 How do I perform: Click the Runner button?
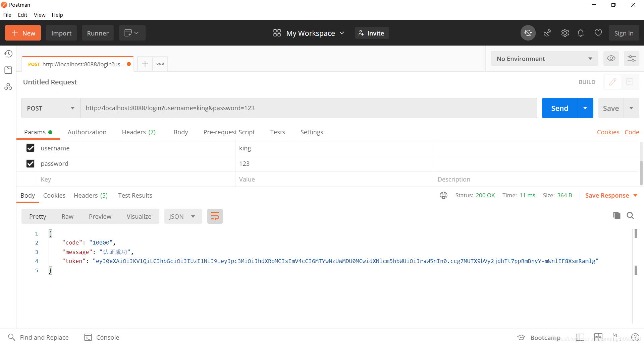[x=98, y=33]
